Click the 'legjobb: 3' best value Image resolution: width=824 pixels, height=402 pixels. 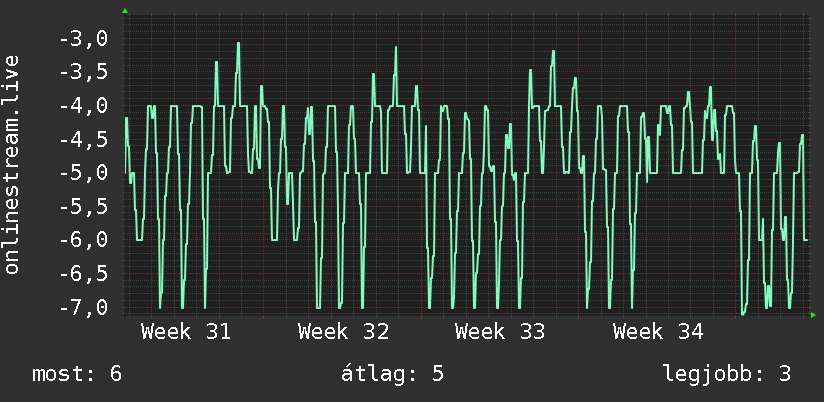point(727,374)
